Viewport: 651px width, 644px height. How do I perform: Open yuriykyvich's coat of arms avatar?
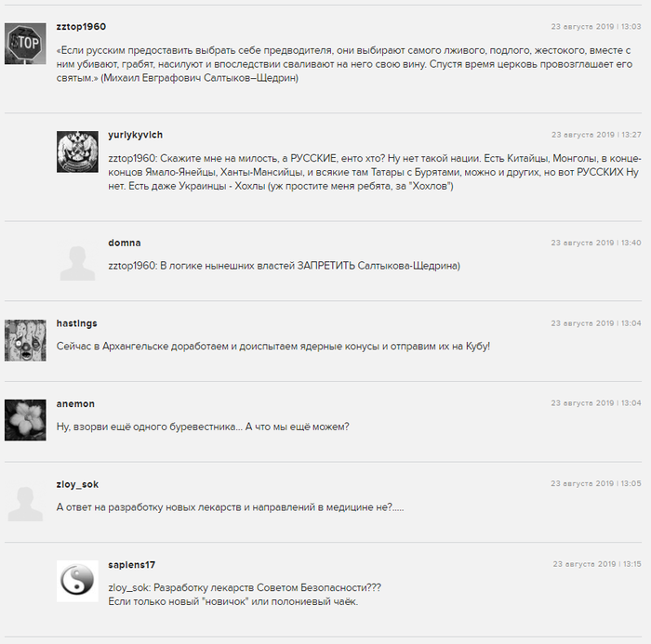(x=77, y=151)
